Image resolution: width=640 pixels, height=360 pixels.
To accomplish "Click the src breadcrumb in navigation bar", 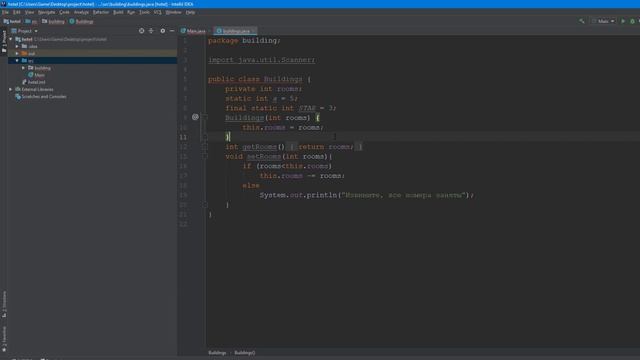I will (x=31, y=21).
